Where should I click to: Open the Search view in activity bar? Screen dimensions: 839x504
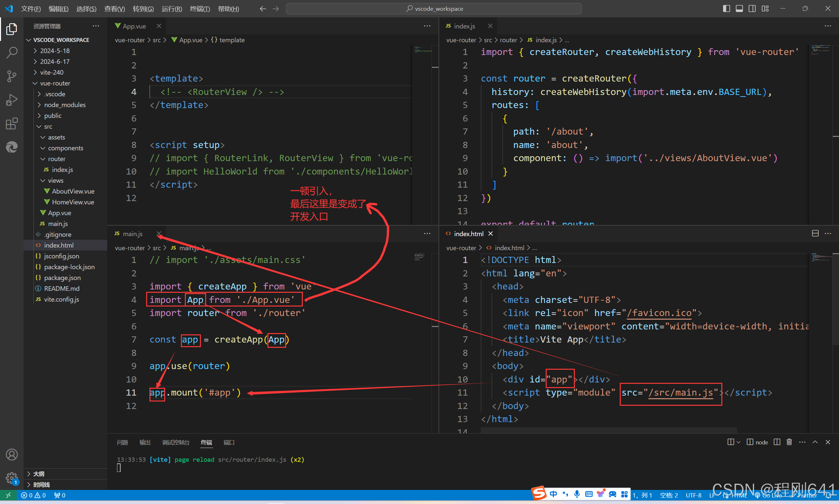point(12,53)
